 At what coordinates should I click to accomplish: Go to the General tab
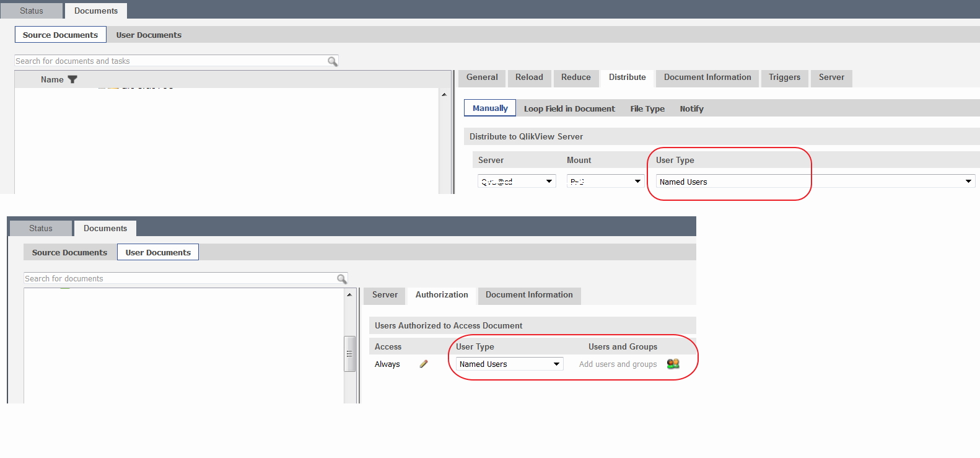[x=482, y=77]
